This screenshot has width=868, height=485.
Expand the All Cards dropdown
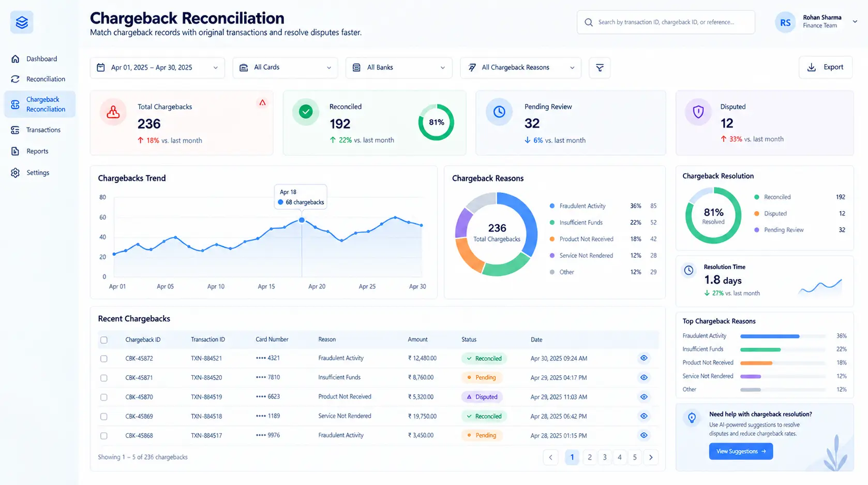285,68
